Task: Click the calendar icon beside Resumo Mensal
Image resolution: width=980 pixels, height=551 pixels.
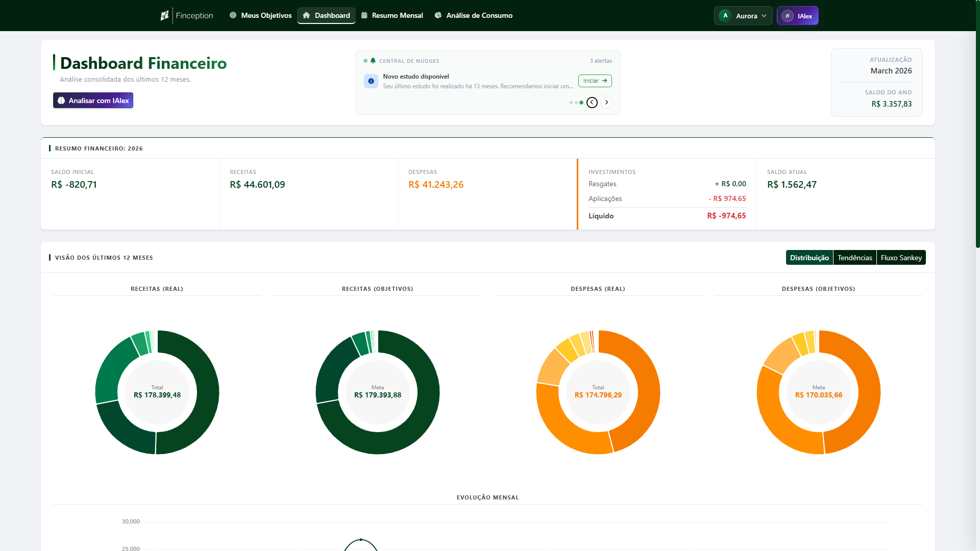Action: click(364, 15)
